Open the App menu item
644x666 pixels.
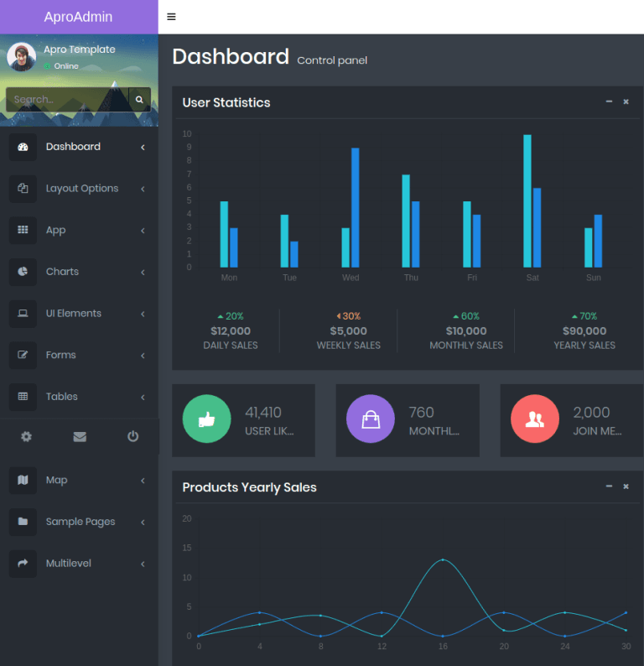[x=79, y=230]
